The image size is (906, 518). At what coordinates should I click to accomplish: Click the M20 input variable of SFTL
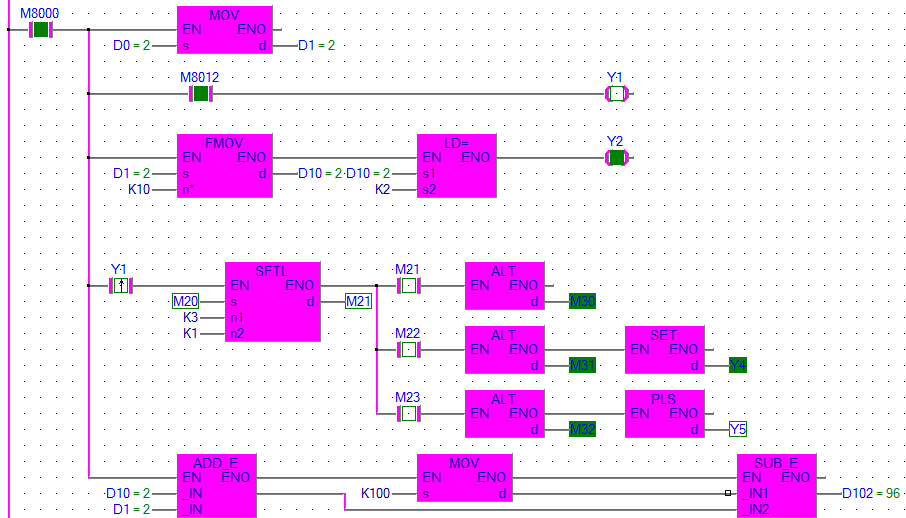click(x=185, y=301)
